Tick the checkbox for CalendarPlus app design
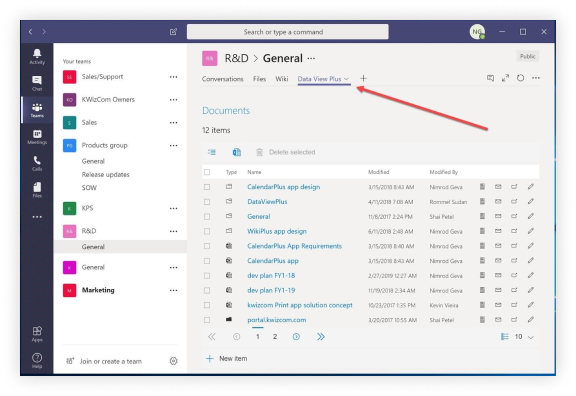Image resolution: width=576 pixels, height=396 pixels. coord(207,187)
